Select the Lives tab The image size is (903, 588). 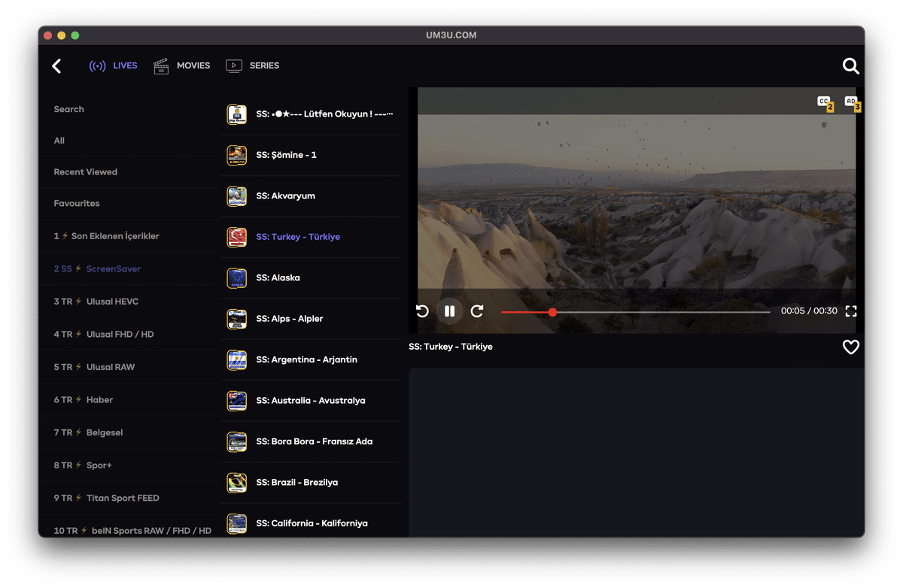pyautogui.click(x=114, y=66)
